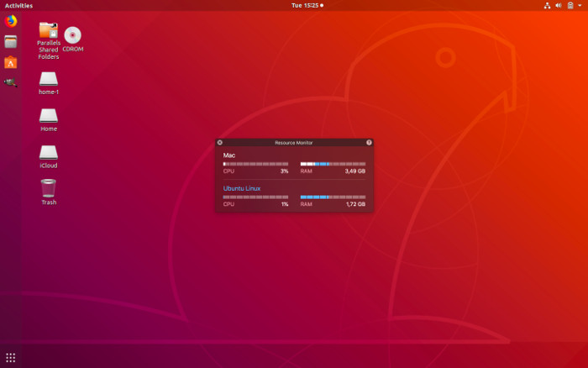This screenshot has width=588, height=368.
Task: Click the Resource Monitor help button
Action: pyautogui.click(x=369, y=143)
